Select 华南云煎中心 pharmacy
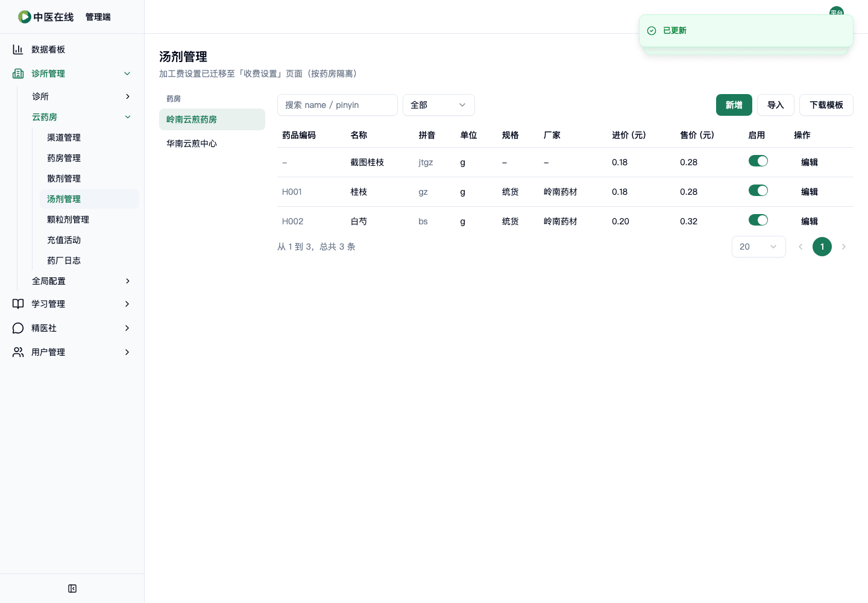 (212, 144)
